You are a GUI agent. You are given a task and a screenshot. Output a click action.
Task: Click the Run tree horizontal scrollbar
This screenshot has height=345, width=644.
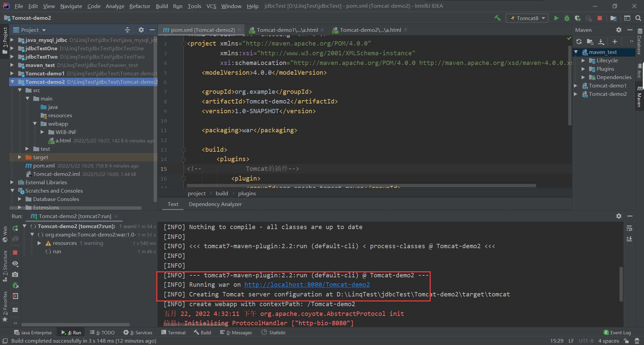(x=75, y=324)
